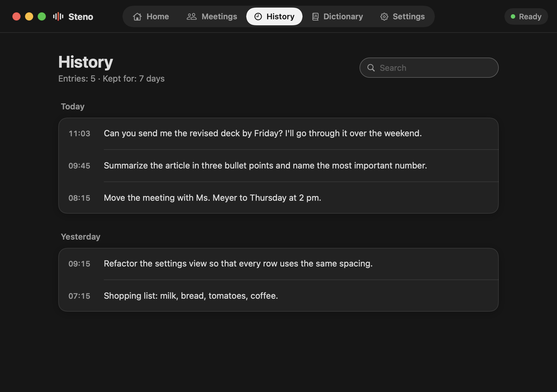
Task: Click the Steno waveform logo icon
Action: (58, 16)
